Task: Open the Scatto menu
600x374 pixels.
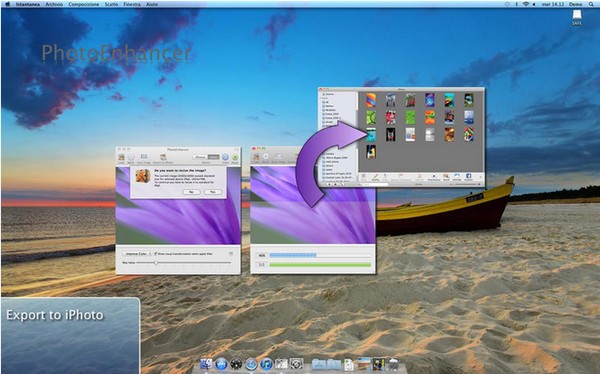Action: point(111,4)
